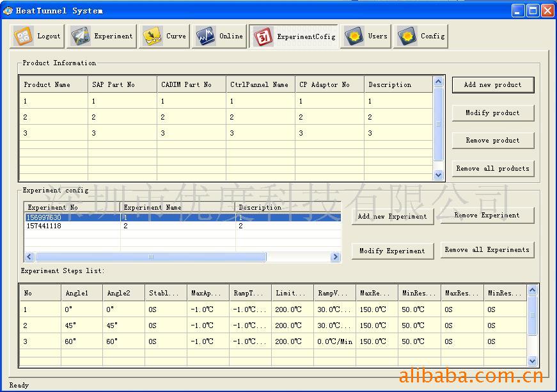This screenshot has height=392, width=557.
Task: Select step row with Angle1 45°
Action: [273, 325]
